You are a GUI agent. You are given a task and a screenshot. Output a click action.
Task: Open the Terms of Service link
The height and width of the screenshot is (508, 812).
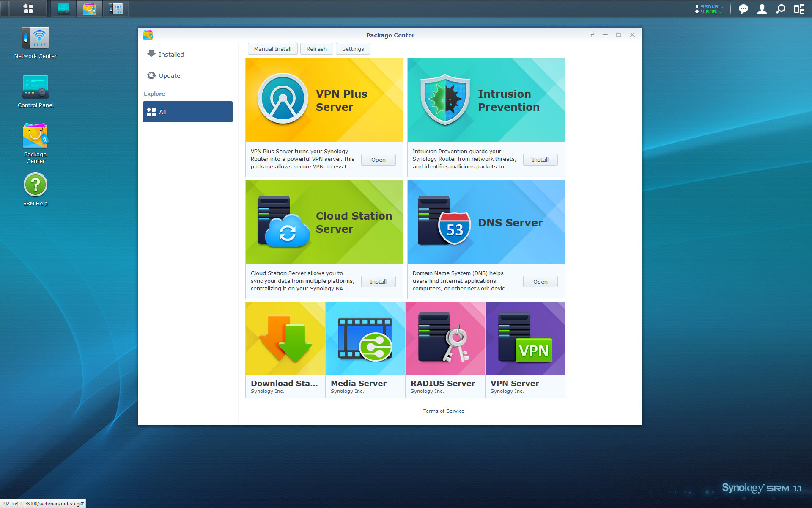444,411
